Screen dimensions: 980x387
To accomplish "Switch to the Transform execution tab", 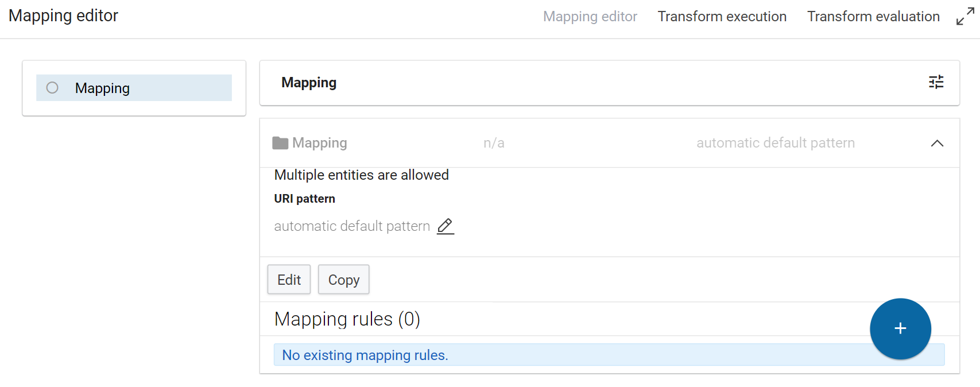I will pos(722,17).
